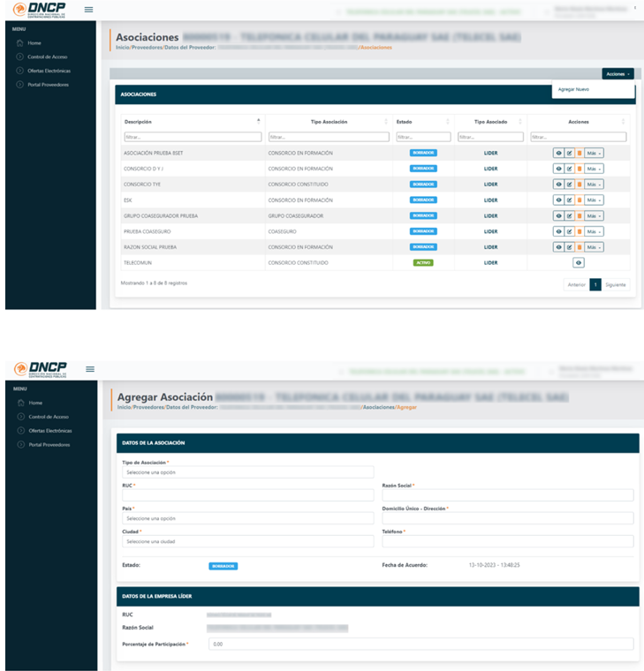Viewport: 644px width, 671px height.
Task: Click hamburger menu icon on Agregar Asociación page
Action: [x=89, y=368]
